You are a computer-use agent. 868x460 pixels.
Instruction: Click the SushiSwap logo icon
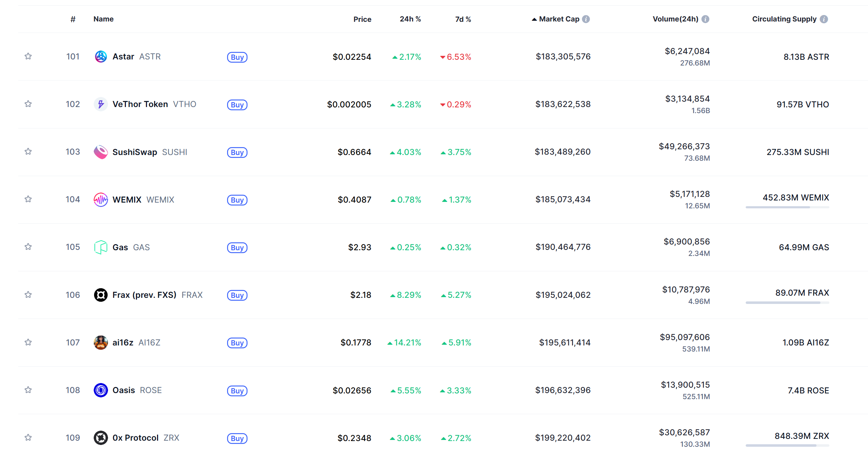tap(100, 152)
